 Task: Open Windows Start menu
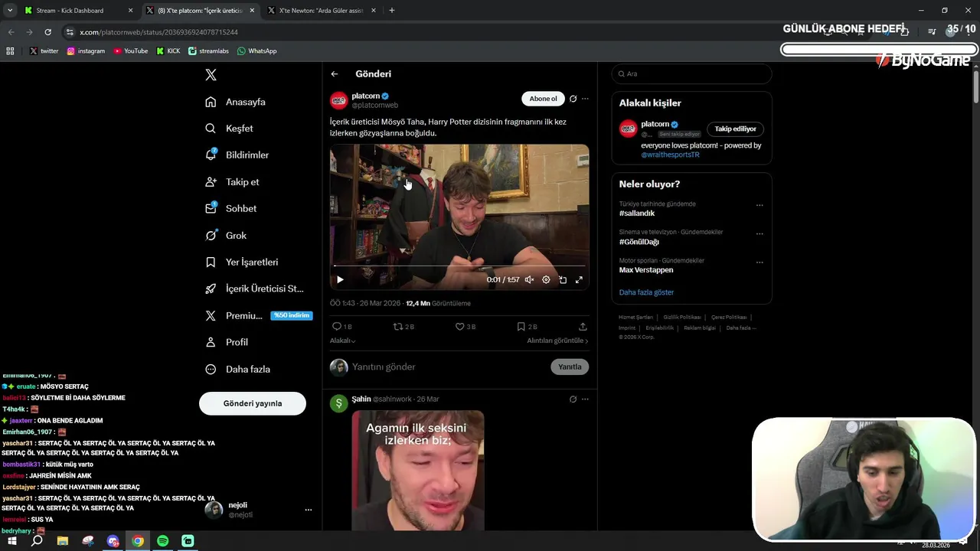coord(12,541)
